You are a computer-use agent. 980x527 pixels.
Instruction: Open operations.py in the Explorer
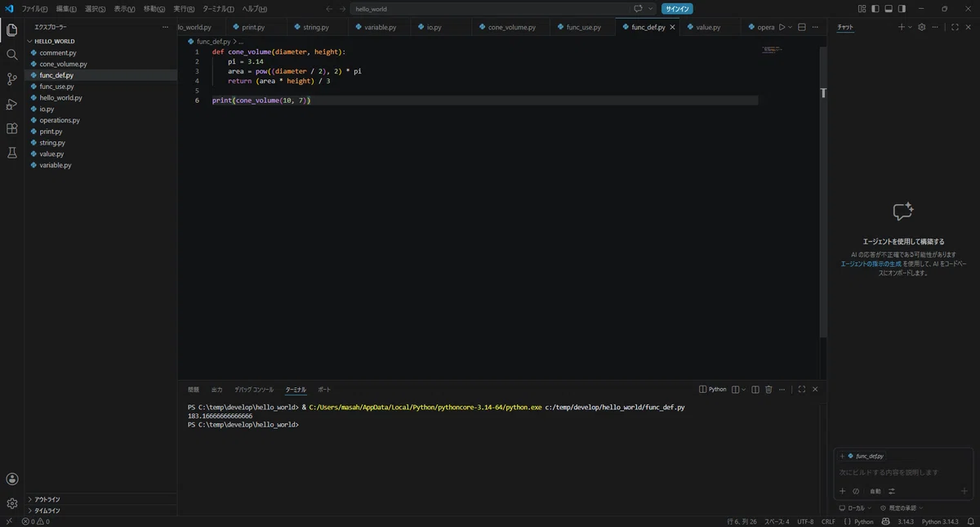click(x=100, y=120)
